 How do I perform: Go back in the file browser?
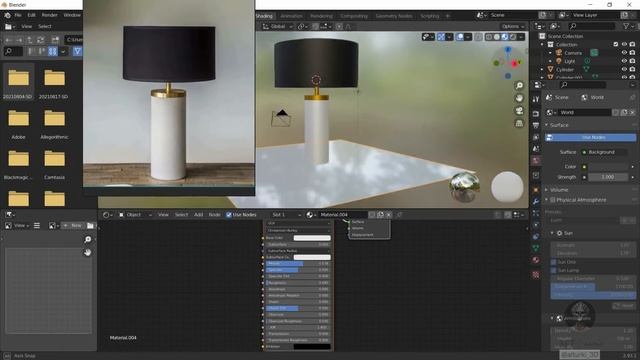pos(8,40)
